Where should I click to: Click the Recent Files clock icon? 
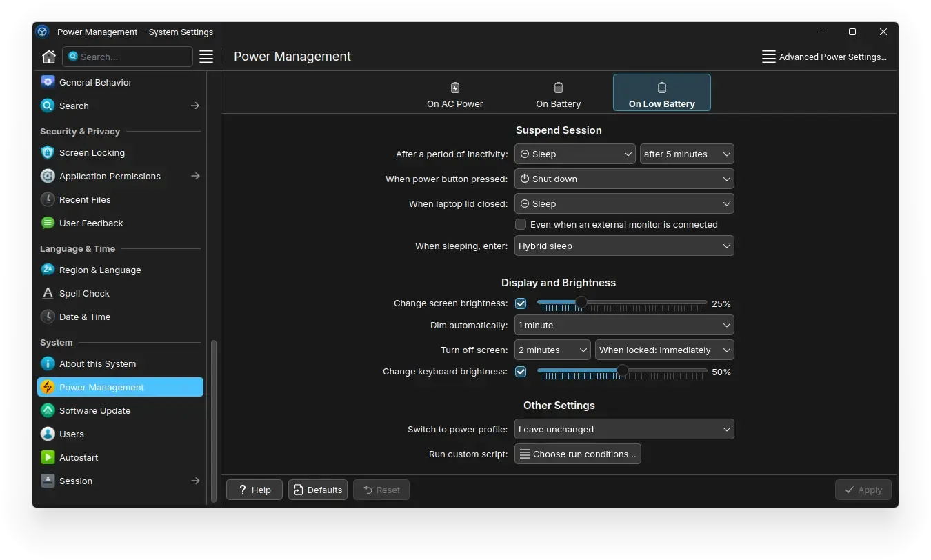[x=48, y=199]
